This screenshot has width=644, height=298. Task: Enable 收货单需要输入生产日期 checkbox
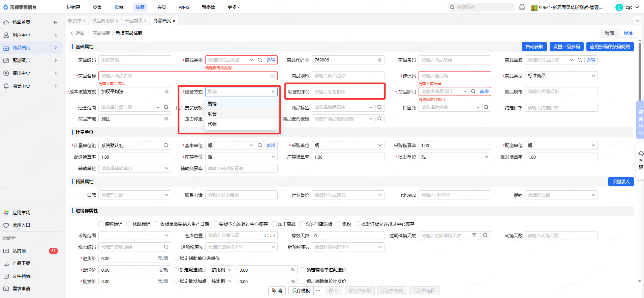click(156, 224)
